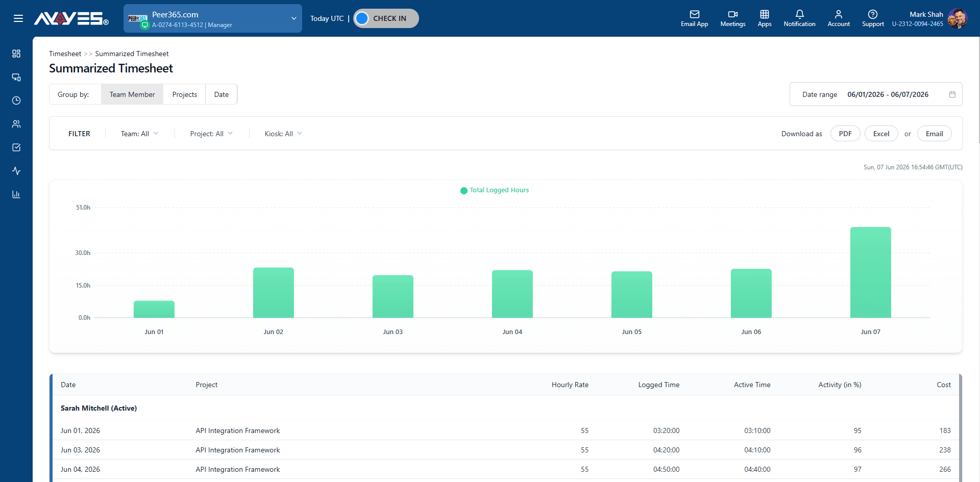
Task: Open the checkbox tasks icon in sidebar
Action: click(16, 147)
